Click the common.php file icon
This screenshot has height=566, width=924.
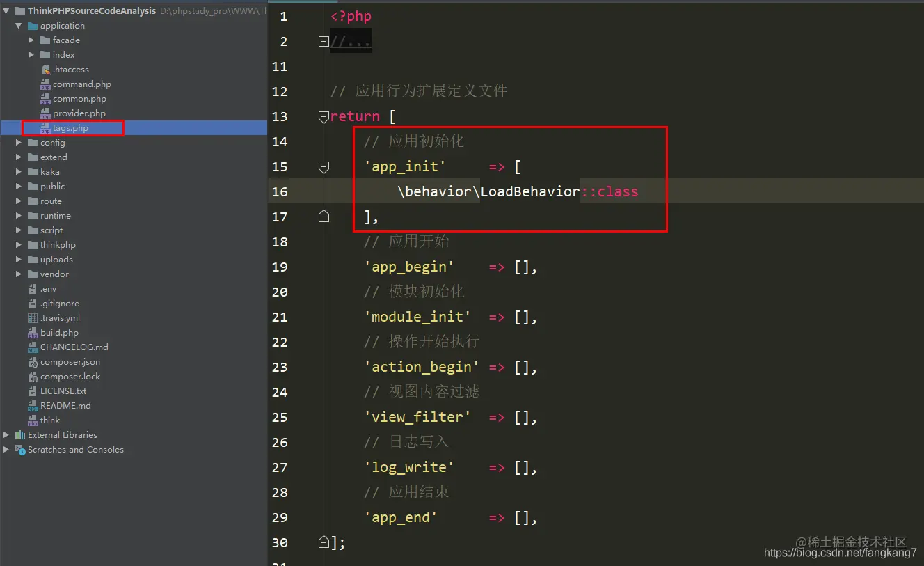pyautogui.click(x=46, y=99)
